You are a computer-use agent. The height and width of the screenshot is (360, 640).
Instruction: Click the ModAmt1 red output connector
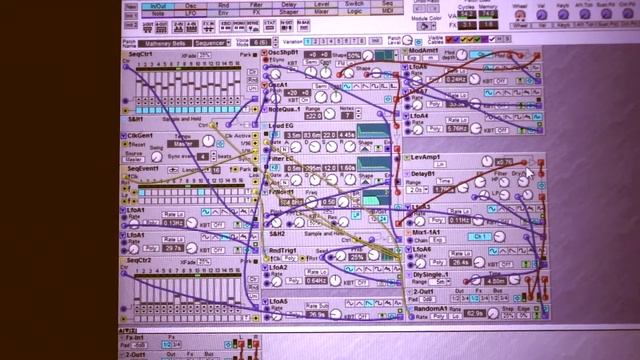[537, 56]
